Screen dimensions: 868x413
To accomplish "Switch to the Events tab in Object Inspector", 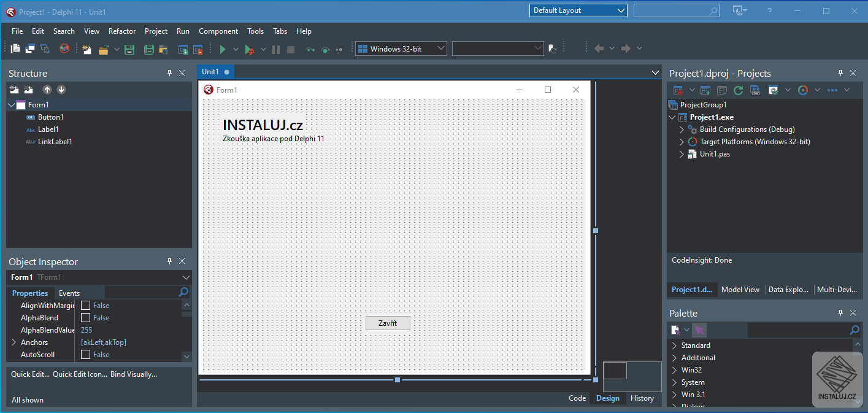I will coord(69,293).
